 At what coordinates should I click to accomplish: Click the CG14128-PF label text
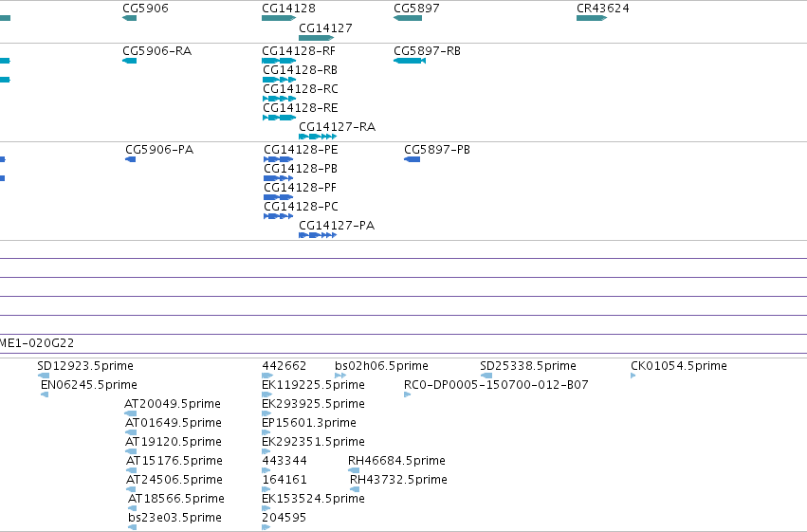[300, 188]
